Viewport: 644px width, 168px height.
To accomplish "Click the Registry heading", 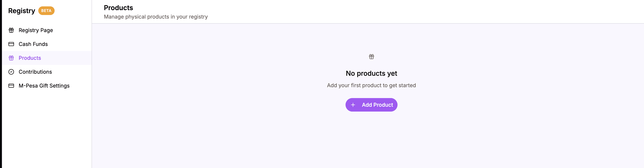I will 22,10.
